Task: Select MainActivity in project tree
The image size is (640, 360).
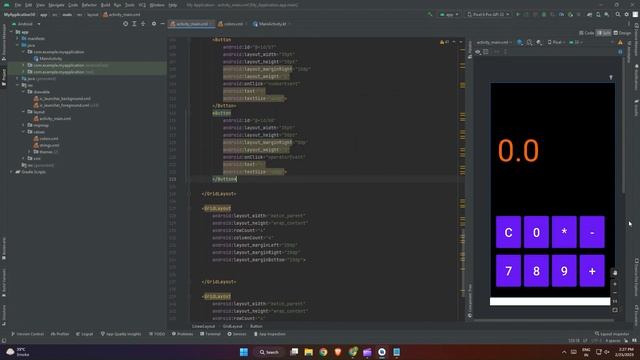Action: (x=48, y=58)
